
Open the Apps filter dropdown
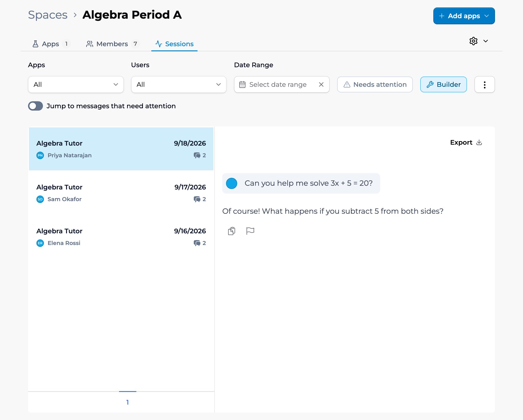[x=76, y=84]
